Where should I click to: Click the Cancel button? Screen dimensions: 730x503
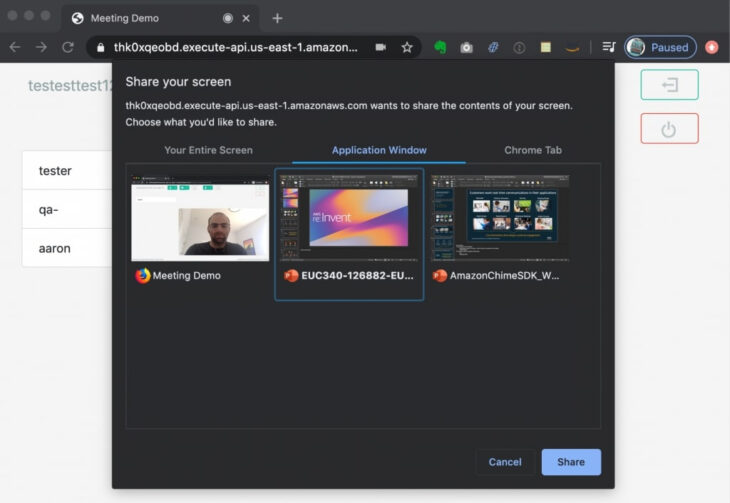(505, 462)
